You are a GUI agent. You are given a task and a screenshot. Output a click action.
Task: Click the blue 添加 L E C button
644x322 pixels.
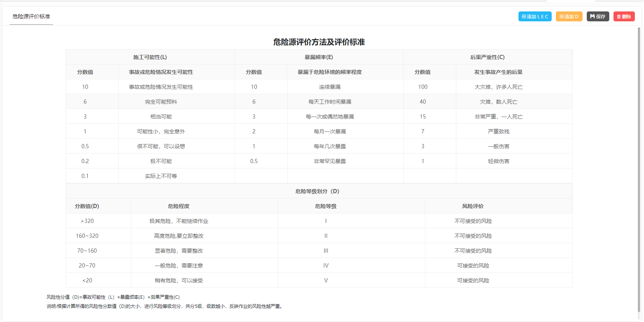tap(535, 16)
